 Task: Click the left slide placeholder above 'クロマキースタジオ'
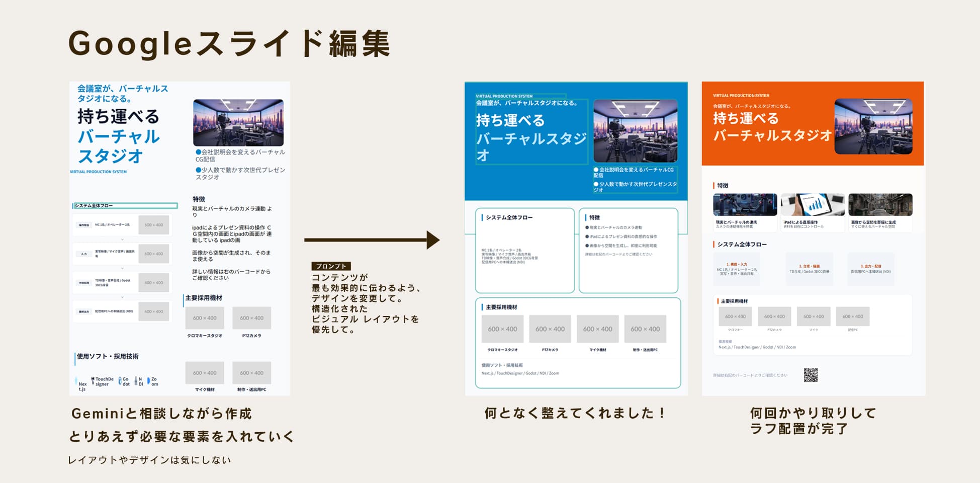[x=205, y=318]
